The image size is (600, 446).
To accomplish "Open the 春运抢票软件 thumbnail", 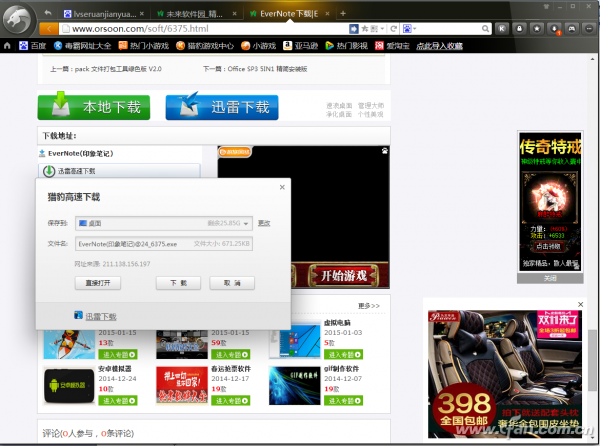I will 182,386.
